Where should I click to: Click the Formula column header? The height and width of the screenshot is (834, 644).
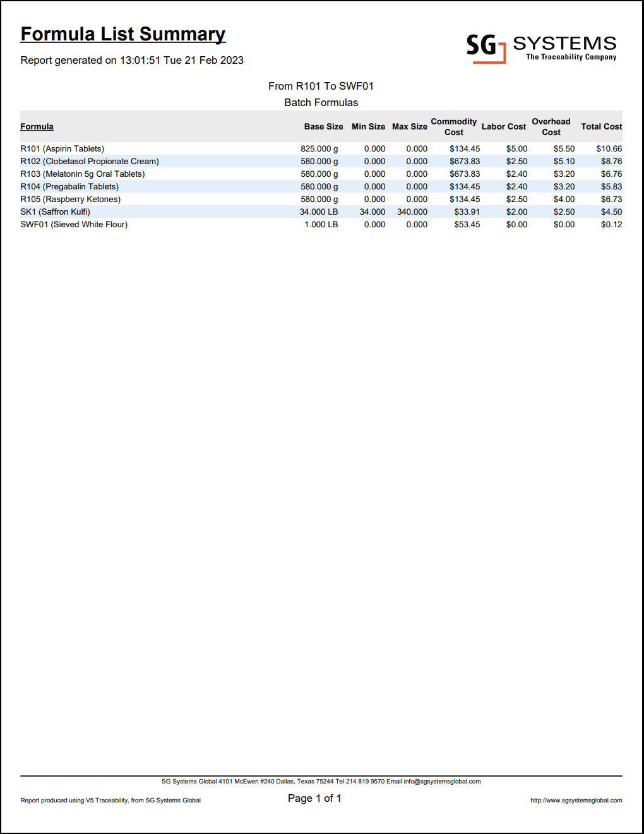pyautogui.click(x=37, y=126)
